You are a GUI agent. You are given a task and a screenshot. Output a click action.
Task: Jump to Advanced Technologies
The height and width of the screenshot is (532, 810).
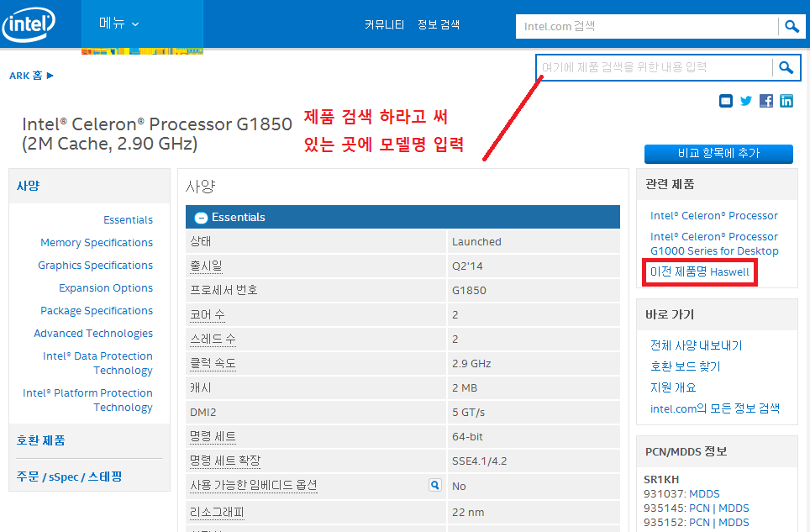pyautogui.click(x=93, y=334)
